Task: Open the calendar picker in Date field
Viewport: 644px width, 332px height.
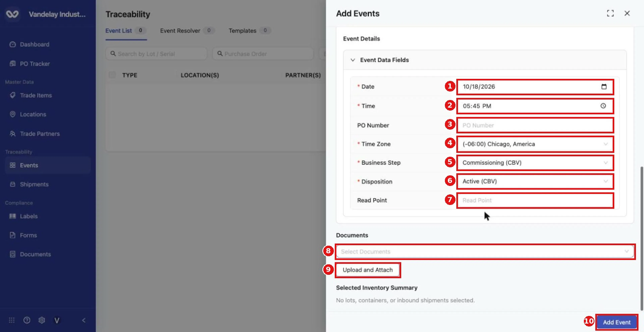Action: (604, 87)
